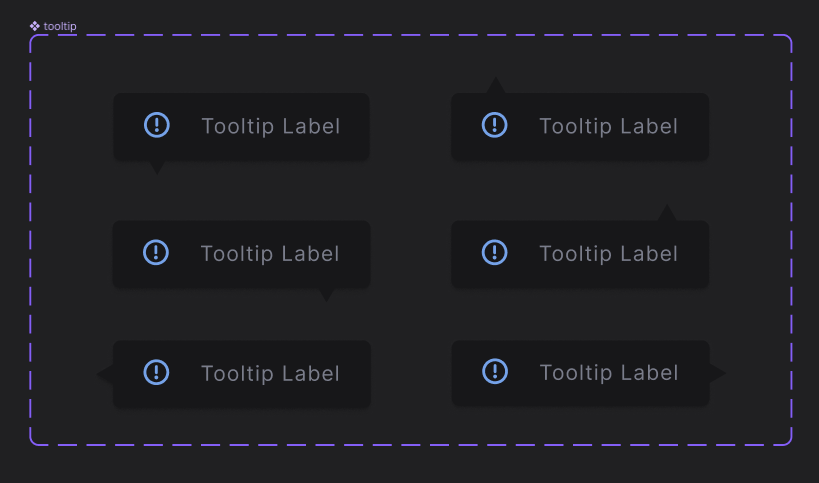Click the diamond component icon beside the tooltip title
Viewport: 819px width, 483px height.
[x=35, y=26]
